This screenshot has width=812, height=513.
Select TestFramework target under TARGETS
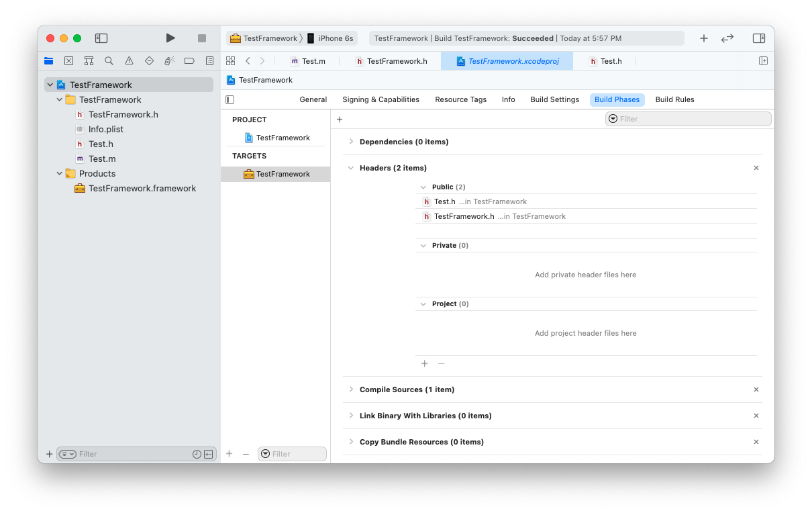click(276, 174)
